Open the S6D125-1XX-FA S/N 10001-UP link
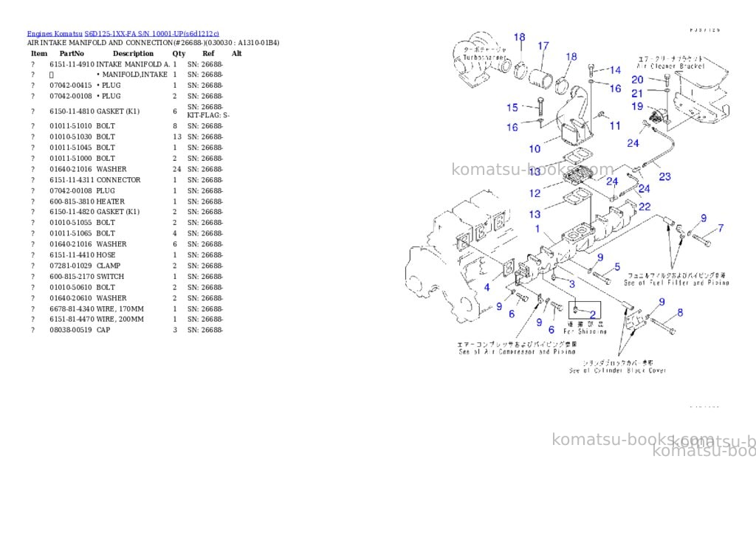Viewport: 756px width, 535px height. point(152,34)
